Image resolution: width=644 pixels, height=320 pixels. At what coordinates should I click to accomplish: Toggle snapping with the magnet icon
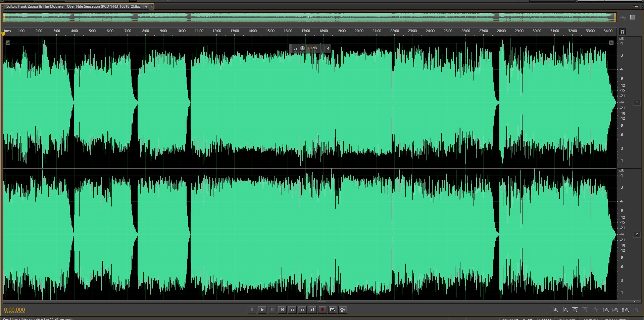point(622,32)
